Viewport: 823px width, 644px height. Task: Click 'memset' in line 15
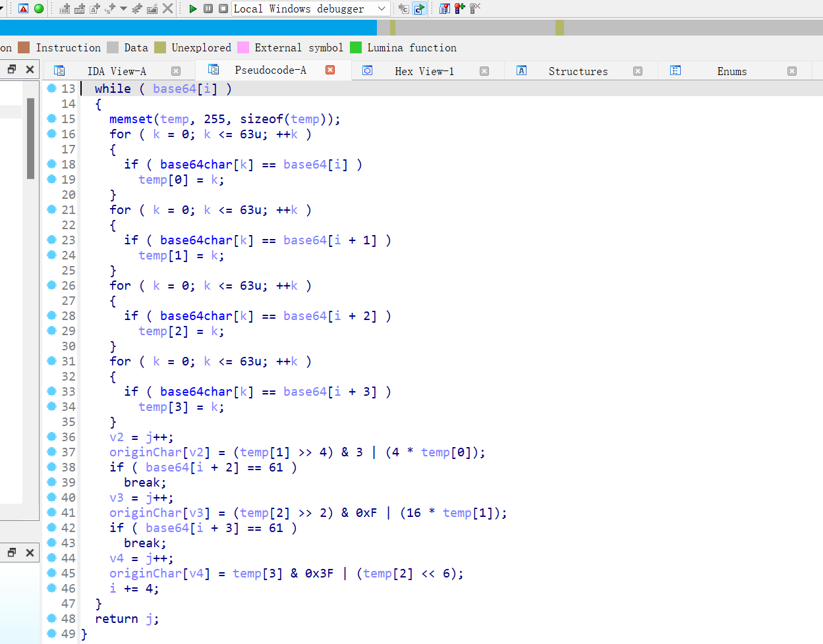(131, 119)
